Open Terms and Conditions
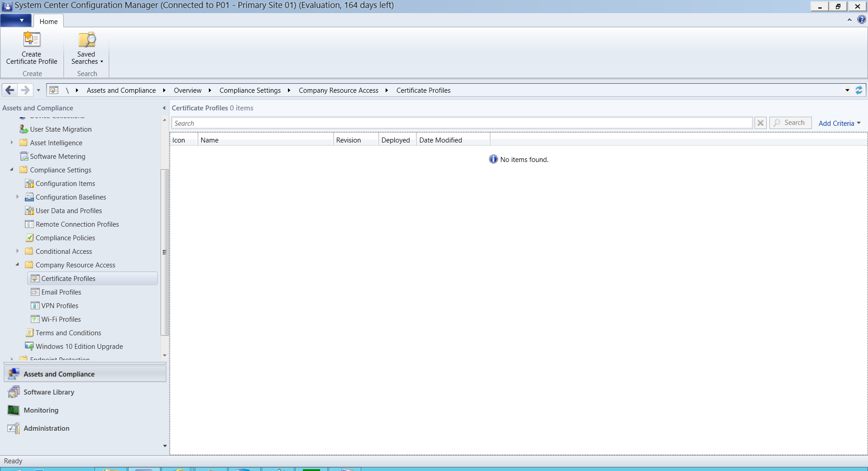Viewport: 868px width, 471px height. point(68,333)
